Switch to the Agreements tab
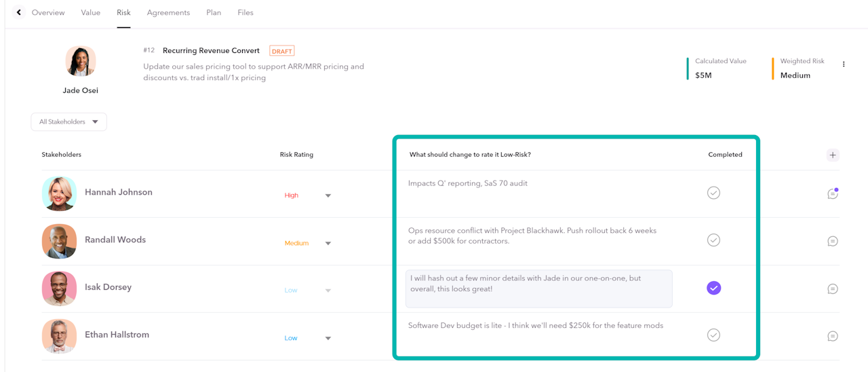868x372 pixels. tap(168, 12)
